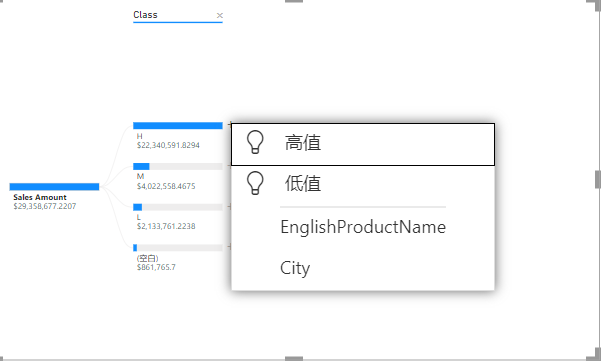Select the Sales Amount root node bar
The image size is (604, 361).
pos(54,187)
